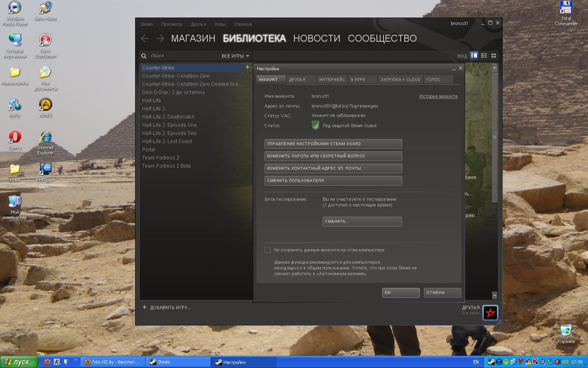The image size is (588, 368).
Task: Click the search magnifier icon in library
Action: click(144, 56)
